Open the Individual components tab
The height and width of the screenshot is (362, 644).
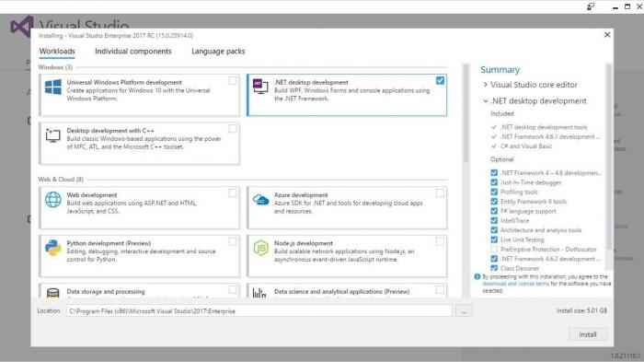[133, 52]
